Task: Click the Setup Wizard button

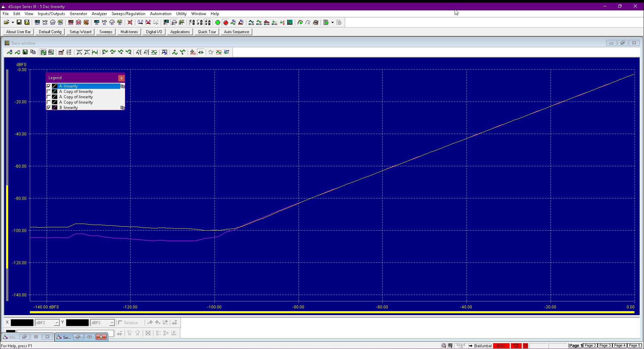Action: [80, 32]
